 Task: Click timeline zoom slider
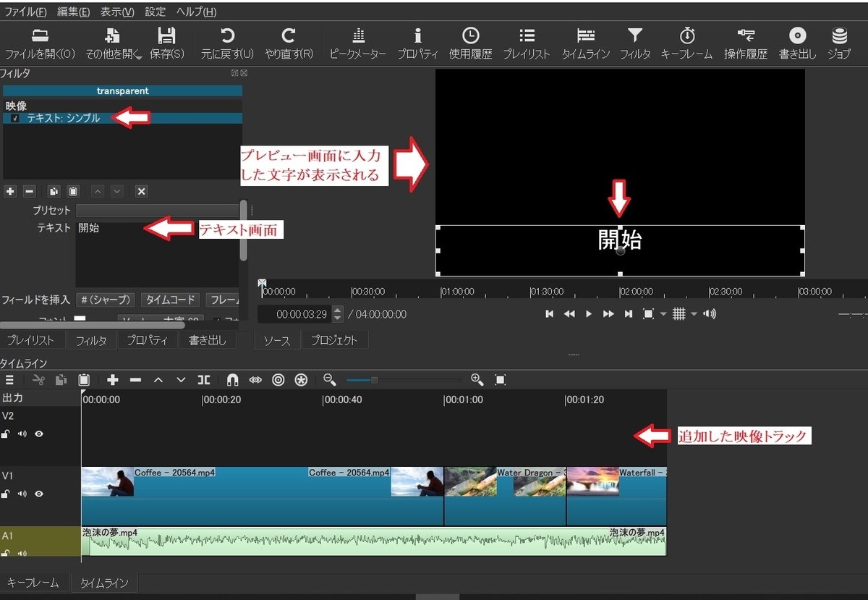tap(403, 379)
